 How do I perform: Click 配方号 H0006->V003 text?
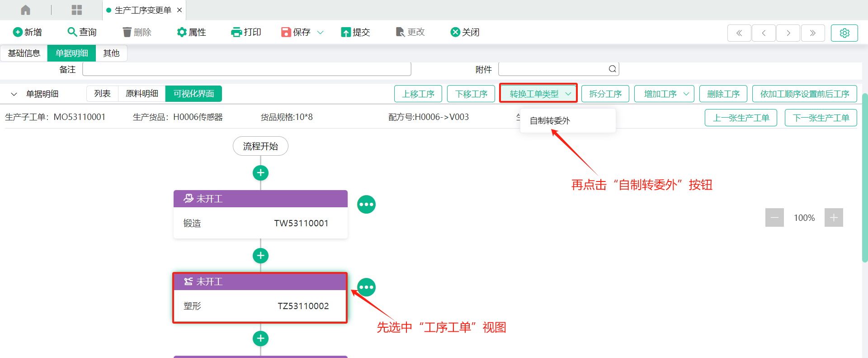click(429, 117)
